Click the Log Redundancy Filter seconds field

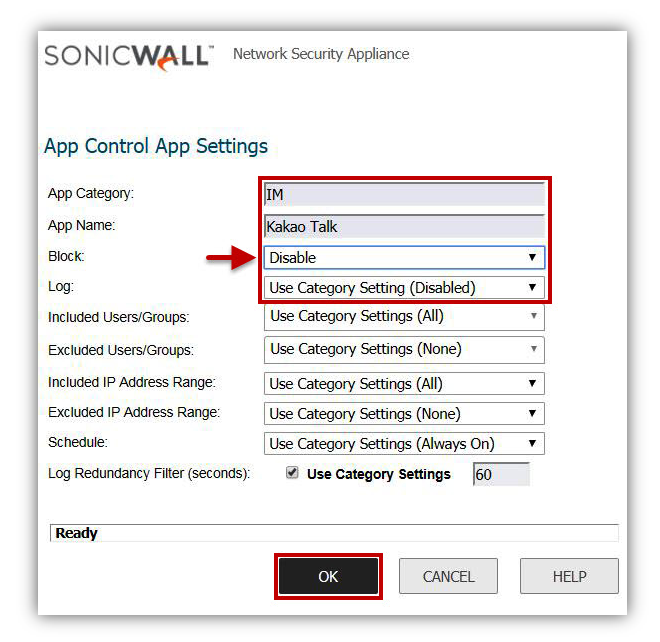tap(501, 474)
